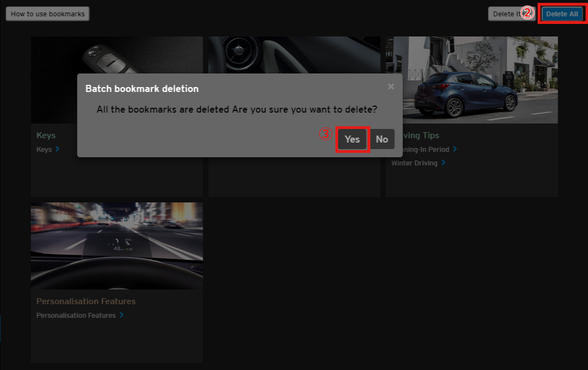
Task: Open the Winter Driving bookmark link
Action: 415,163
